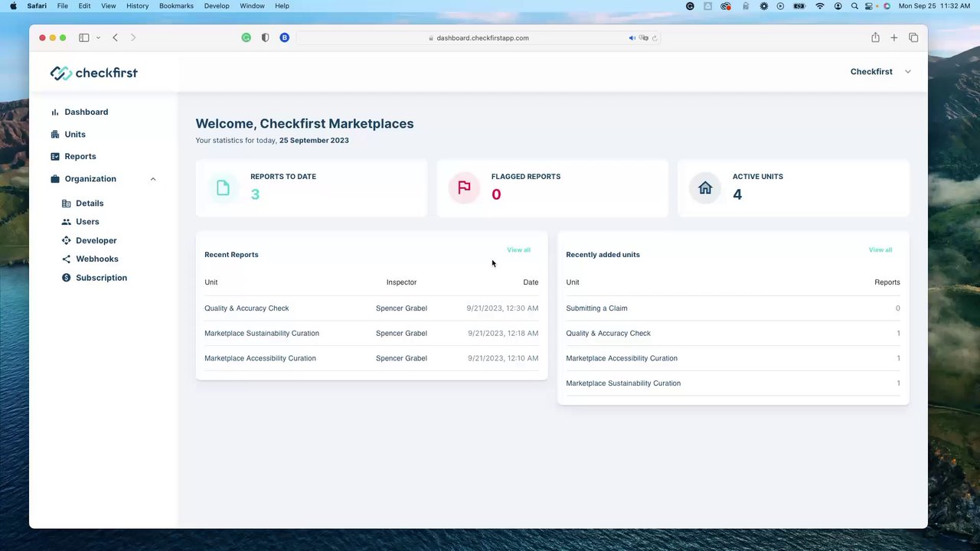Click the Active Units count 4

737,194
